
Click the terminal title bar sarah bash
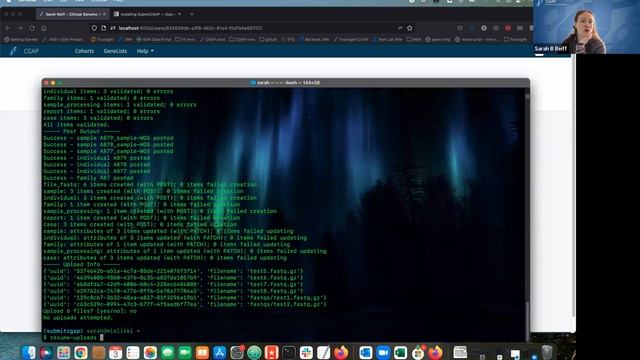pyautogui.click(x=286, y=82)
